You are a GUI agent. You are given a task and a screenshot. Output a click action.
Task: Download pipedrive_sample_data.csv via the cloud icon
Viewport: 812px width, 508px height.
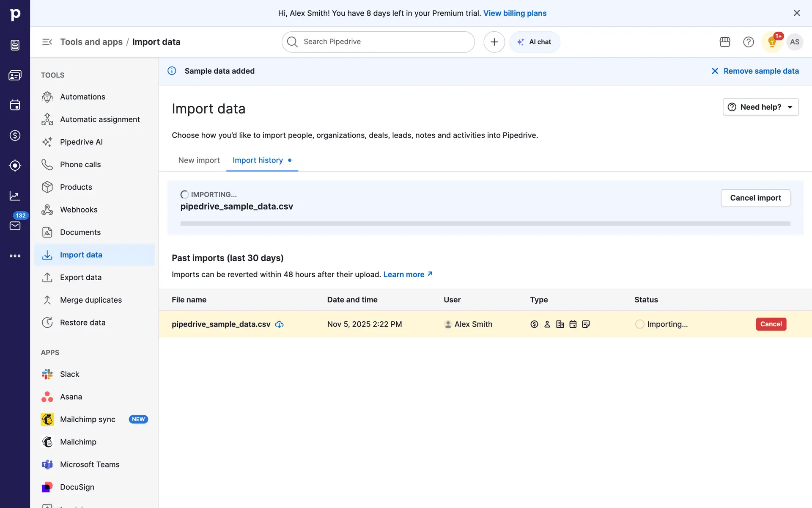[279, 324]
